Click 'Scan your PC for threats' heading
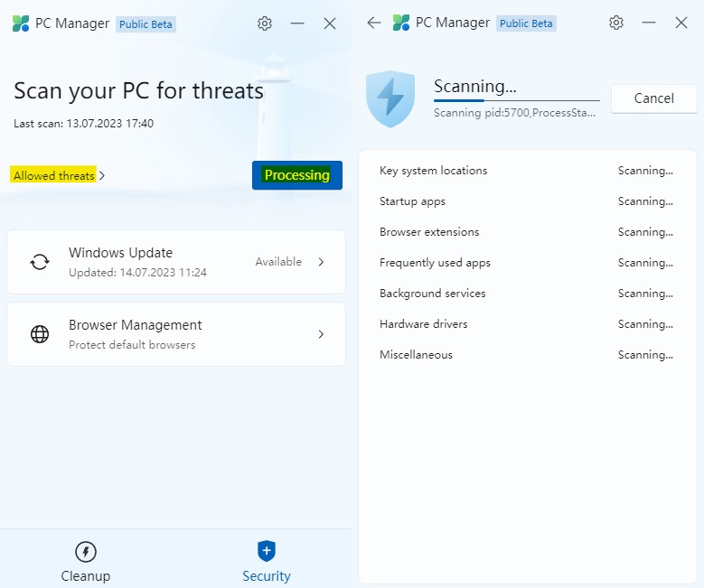The width and height of the screenshot is (704, 588). pyautogui.click(x=138, y=90)
